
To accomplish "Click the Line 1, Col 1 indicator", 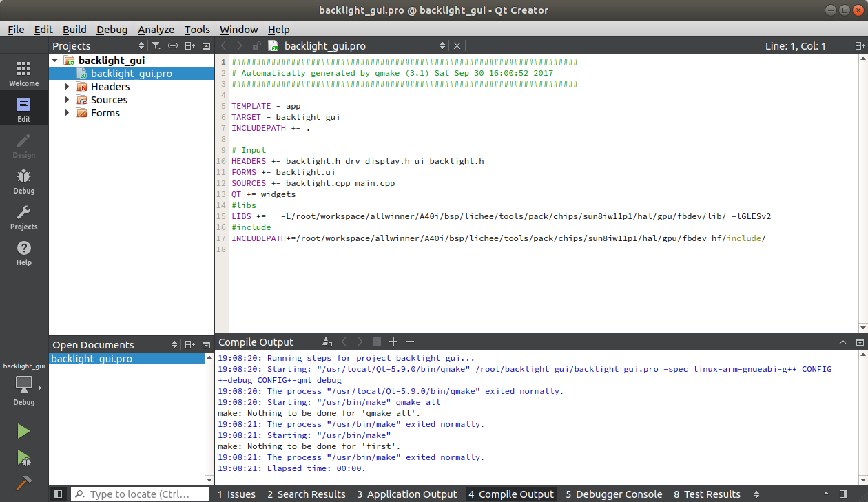I will tap(795, 46).
